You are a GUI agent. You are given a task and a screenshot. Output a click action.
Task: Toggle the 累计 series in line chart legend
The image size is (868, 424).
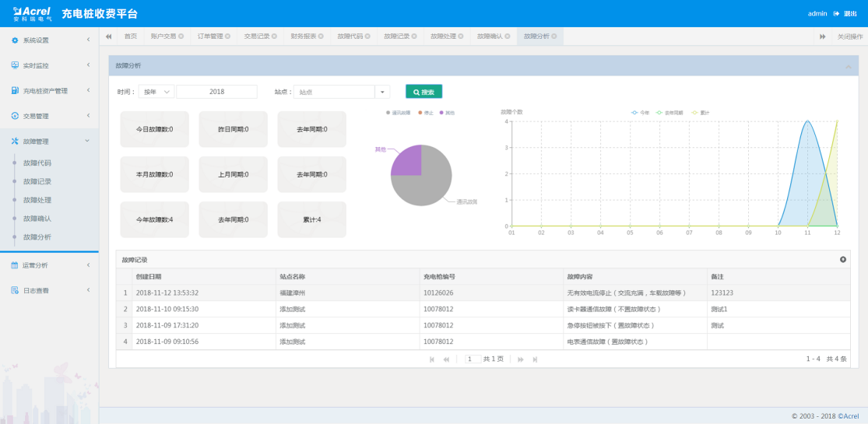700,113
